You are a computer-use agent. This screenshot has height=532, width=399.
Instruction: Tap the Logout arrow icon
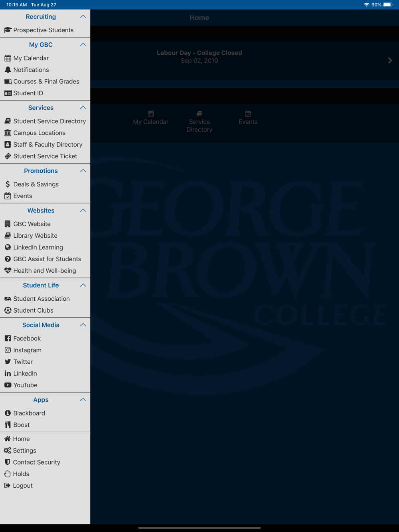point(7,486)
